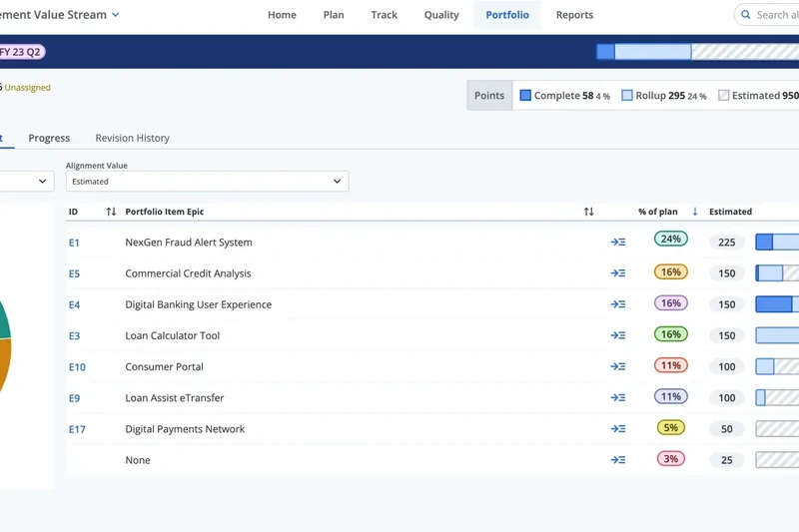
Task: Open the Revision History tab
Action: coord(132,138)
